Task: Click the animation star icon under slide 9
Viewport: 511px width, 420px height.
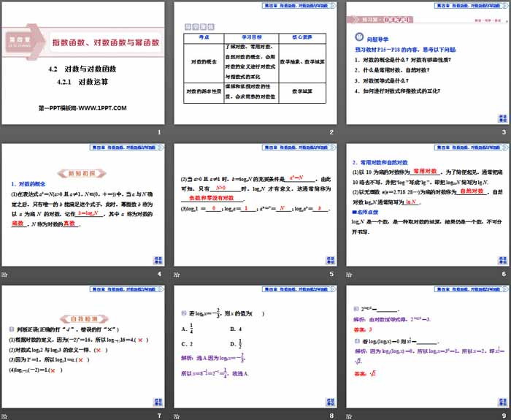Action: [350, 416]
